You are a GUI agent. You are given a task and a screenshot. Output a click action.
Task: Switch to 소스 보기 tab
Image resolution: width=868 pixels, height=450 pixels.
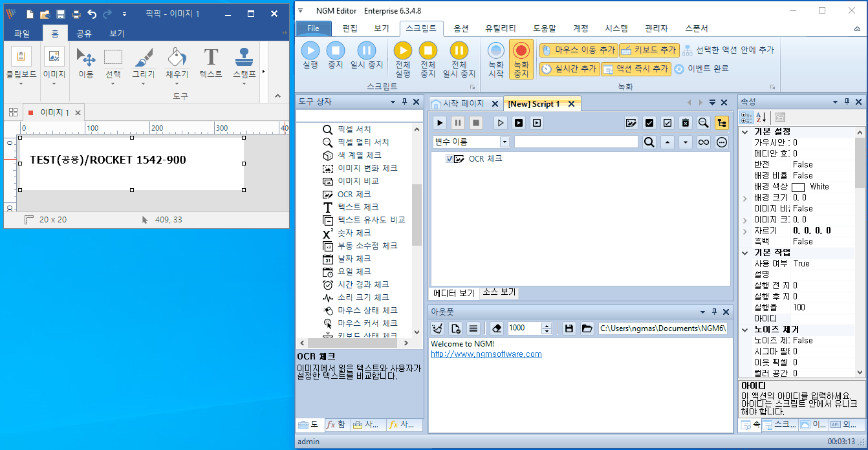point(499,293)
